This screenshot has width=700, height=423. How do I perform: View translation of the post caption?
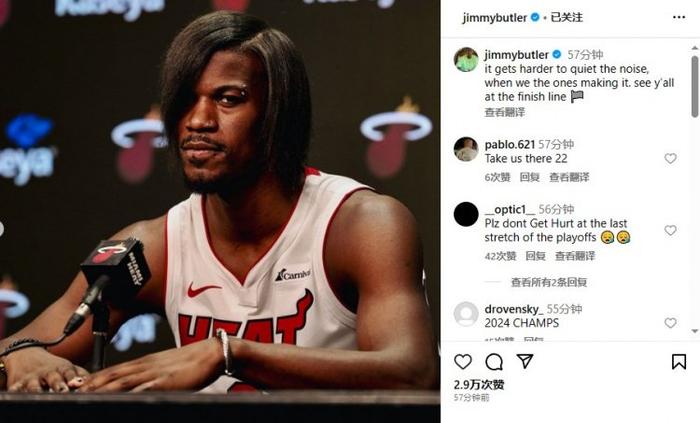pos(504,112)
